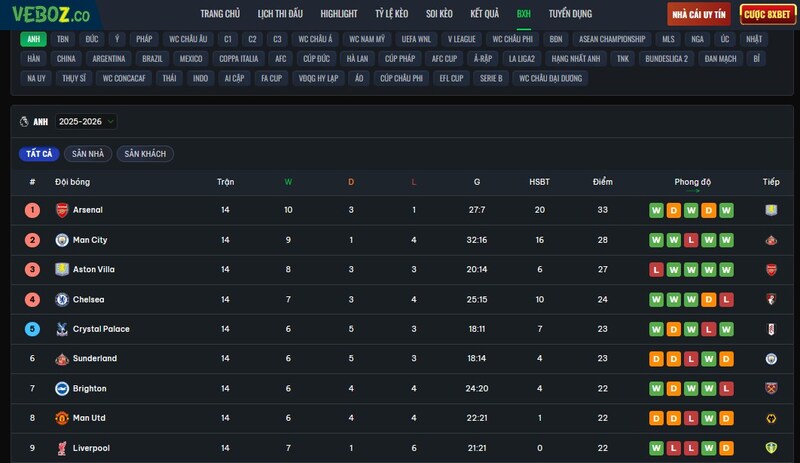The width and height of the screenshot is (800, 463).
Task: Click the Nhà cái uy tín button
Action: pyautogui.click(x=700, y=14)
